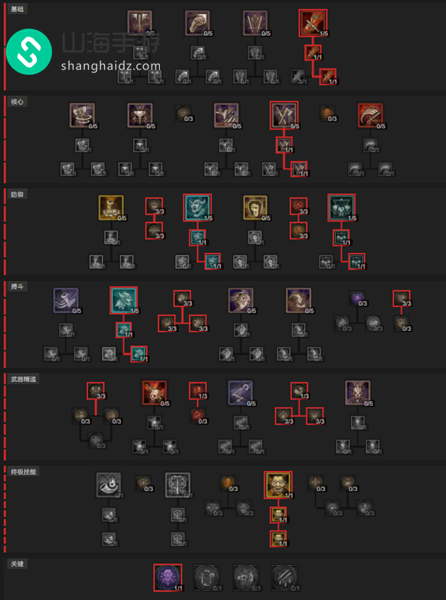Image resolution: width=446 pixels, height=600 pixels.
Task: Select the 核心 section label
Action: [x=17, y=102]
